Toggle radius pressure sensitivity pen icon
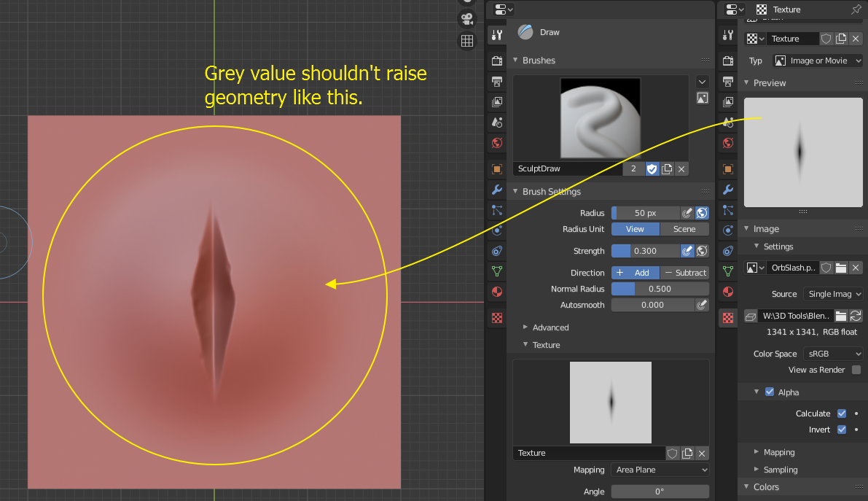 tap(687, 213)
